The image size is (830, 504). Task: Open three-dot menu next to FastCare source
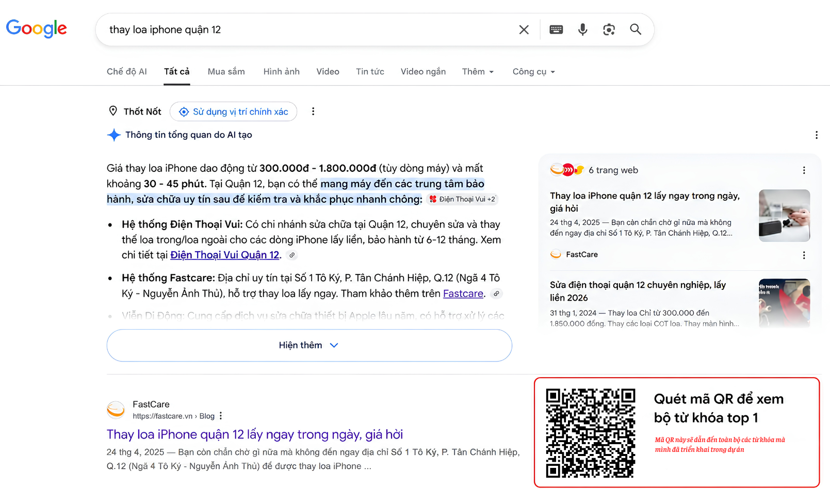point(804,255)
